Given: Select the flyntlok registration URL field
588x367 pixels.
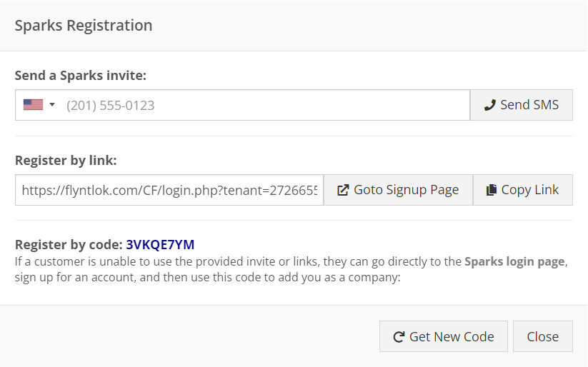Looking at the screenshot, I should click(169, 190).
